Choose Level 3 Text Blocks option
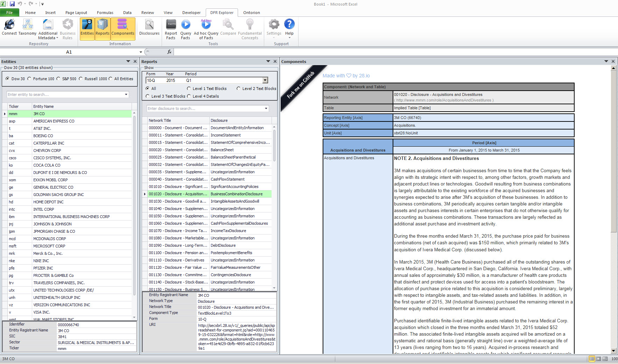 147,96
